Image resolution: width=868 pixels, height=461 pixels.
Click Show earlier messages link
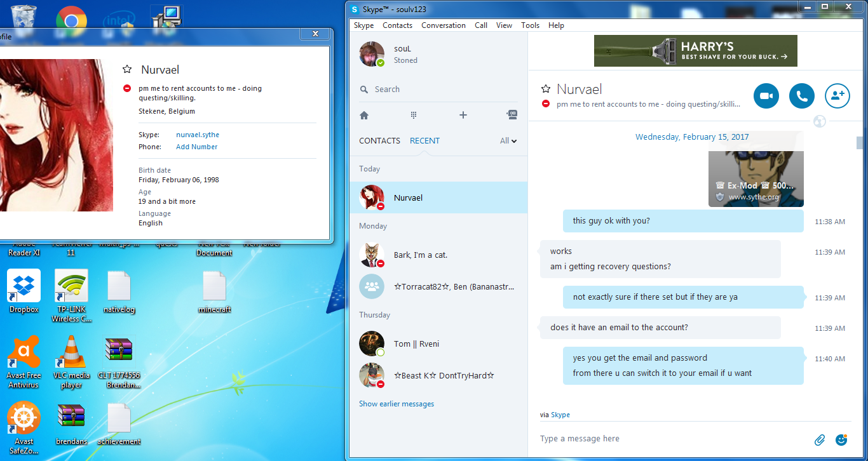tap(397, 404)
